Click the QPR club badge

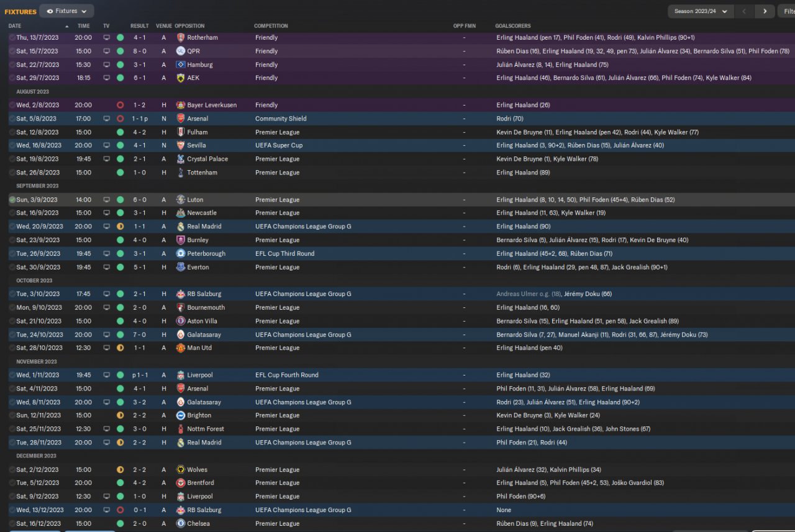tap(181, 51)
